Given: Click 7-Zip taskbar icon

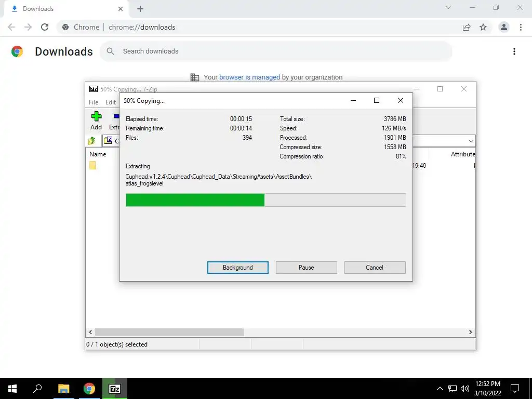Looking at the screenshot, I should click(x=115, y=389).
